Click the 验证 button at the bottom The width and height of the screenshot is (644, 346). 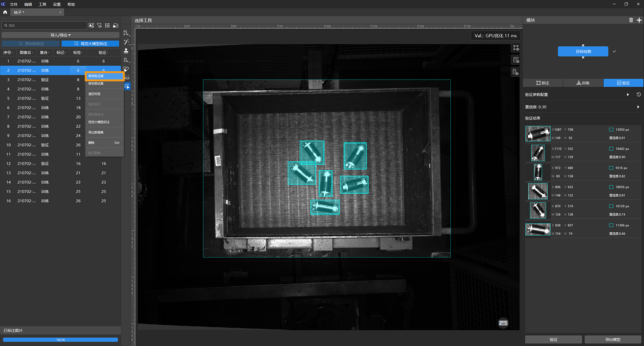[x=553, y=340]
